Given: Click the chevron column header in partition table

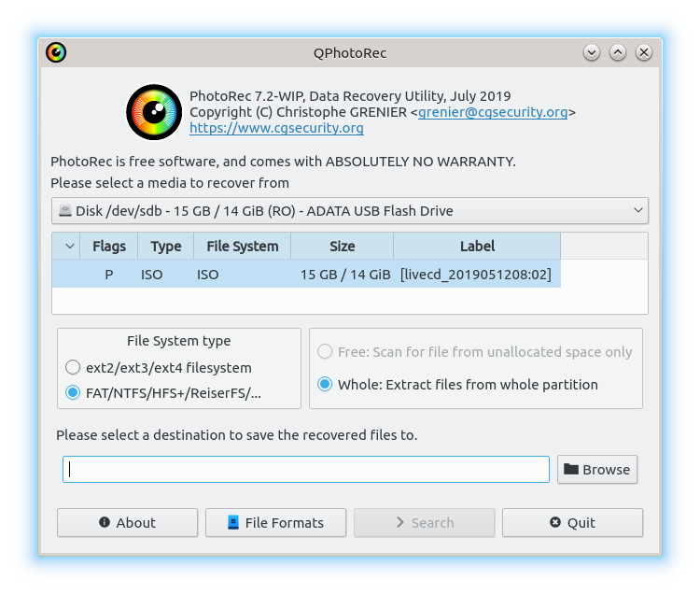Looking at the screenshot, I should [x=66, y=246].
